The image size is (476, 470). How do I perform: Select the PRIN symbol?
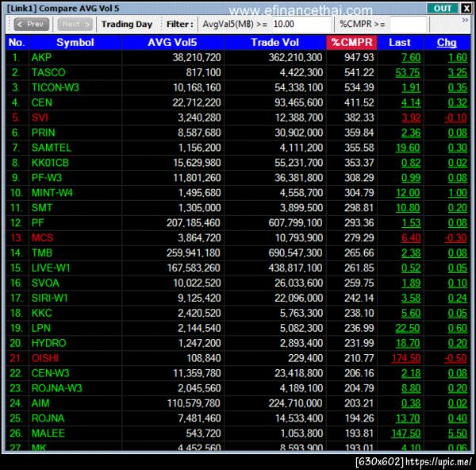pos(43,133)
